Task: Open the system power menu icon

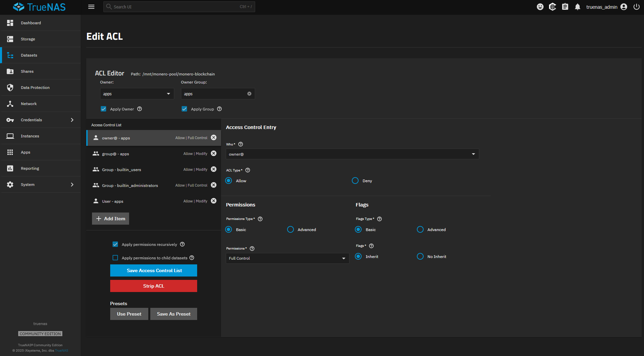Action: pos(636,6)
